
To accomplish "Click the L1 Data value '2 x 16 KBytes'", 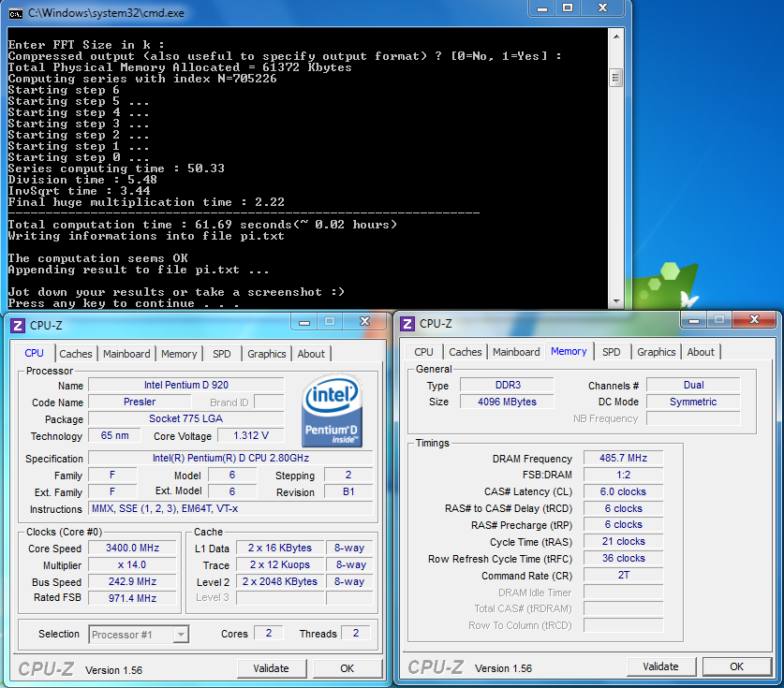I will [280, 549].
